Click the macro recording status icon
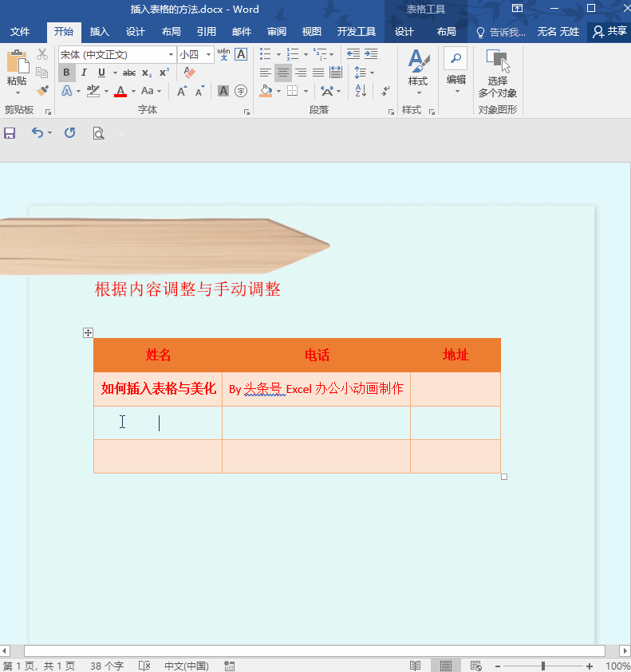631x672 pixels. [230, 666]
